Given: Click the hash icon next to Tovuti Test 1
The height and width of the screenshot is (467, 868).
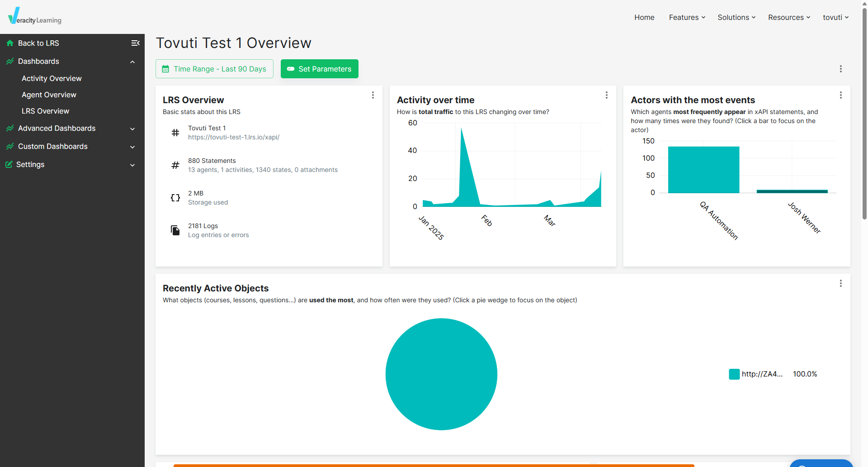Looking at the screenshot, I should pos(175,133).
